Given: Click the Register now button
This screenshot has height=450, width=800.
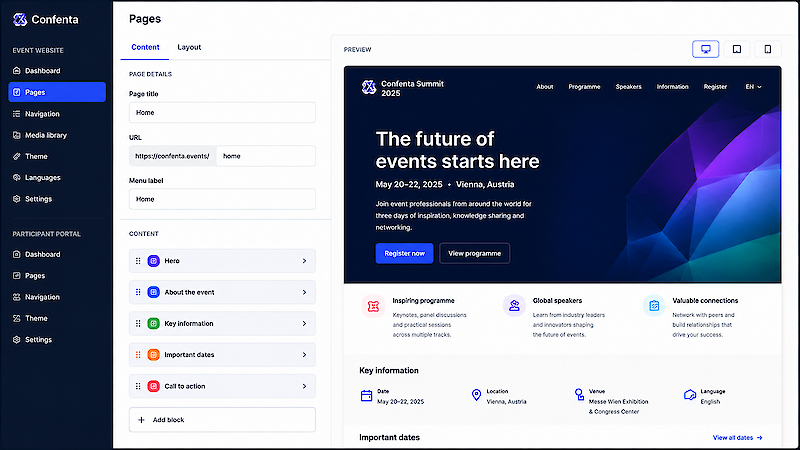Looking at the screenshot, I should click(x=405, y=253).
